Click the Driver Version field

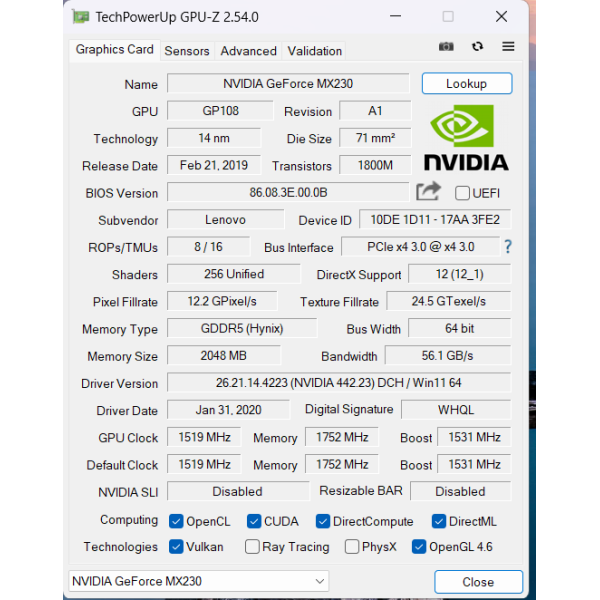(339, 383)
